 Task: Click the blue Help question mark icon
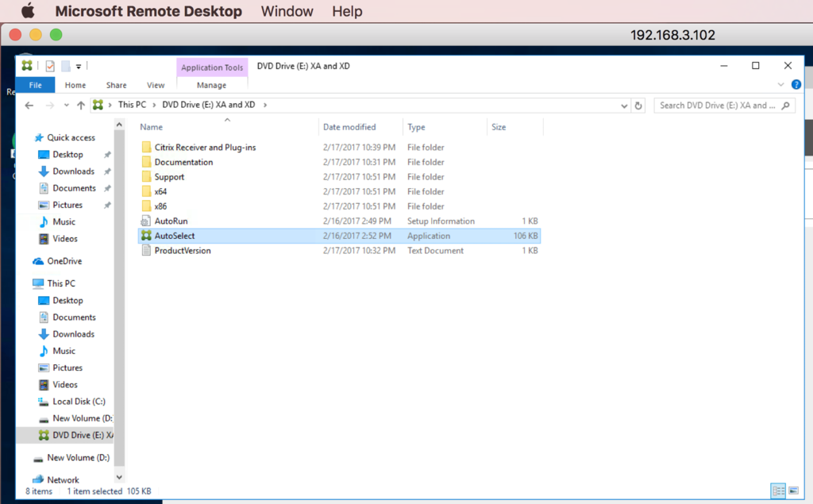click(796, 84)
